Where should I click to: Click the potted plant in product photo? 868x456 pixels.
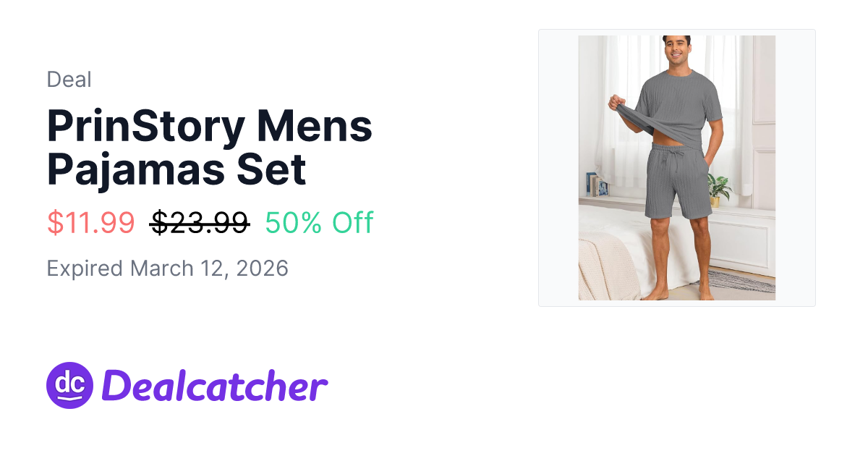[718, 190]
